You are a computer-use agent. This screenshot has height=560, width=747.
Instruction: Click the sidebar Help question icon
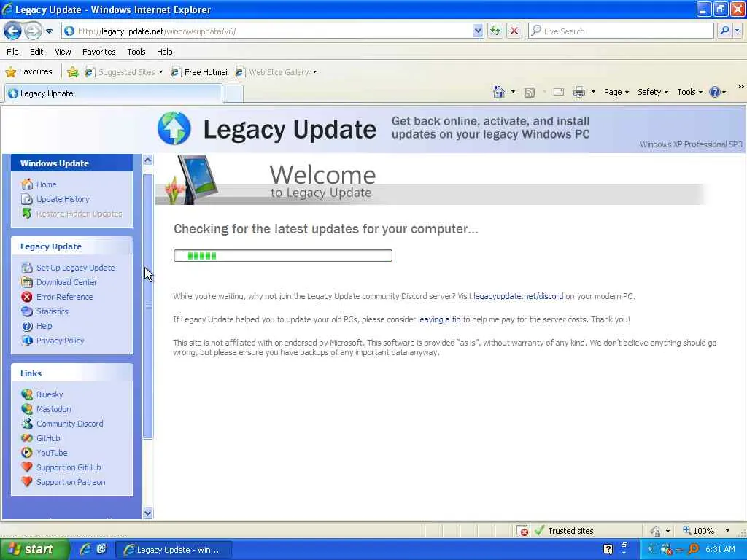27,326
